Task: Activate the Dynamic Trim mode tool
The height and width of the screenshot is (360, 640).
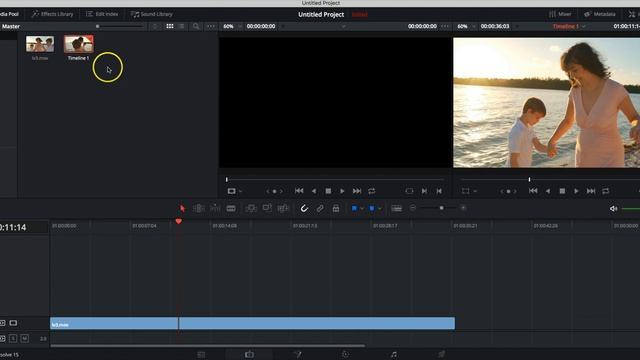Action: pos(215,208)
